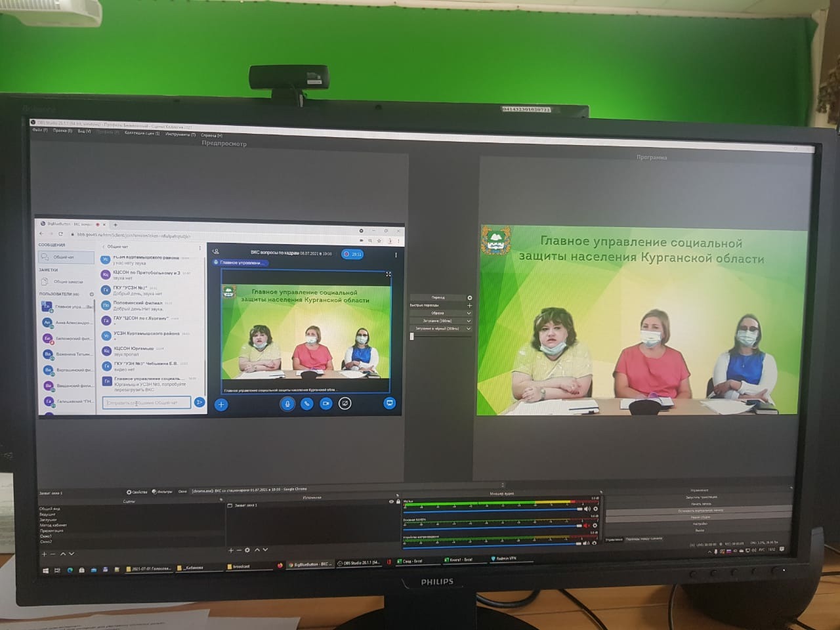Move selected scene down with arrow icon
The height and width of the screenshot is (630, 840).
click(72, 554)
